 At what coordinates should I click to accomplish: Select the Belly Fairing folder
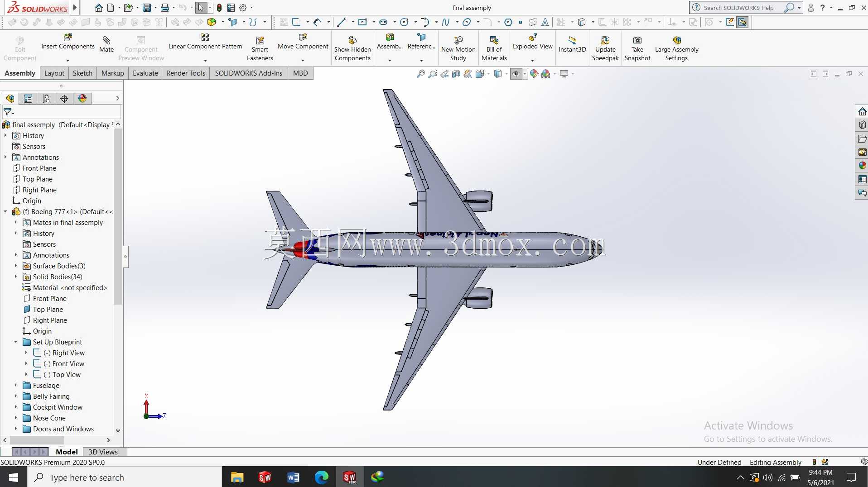coord(51,396)
